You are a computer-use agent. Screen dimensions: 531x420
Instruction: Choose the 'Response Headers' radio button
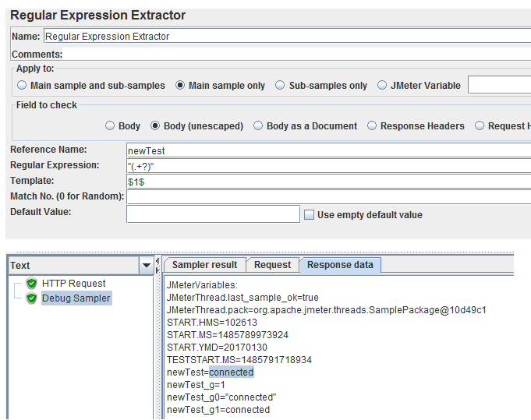pyautogui.click(x=372, y=126)
